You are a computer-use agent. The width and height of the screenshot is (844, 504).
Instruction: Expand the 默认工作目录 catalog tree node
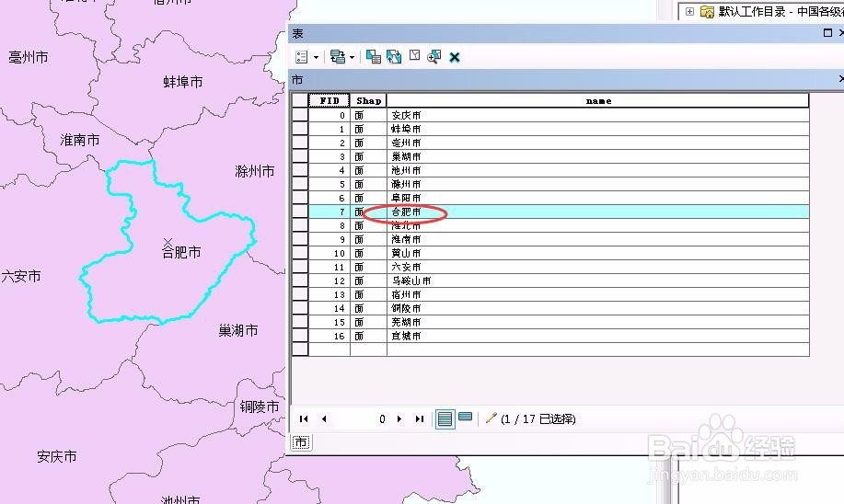coord(689,11)
